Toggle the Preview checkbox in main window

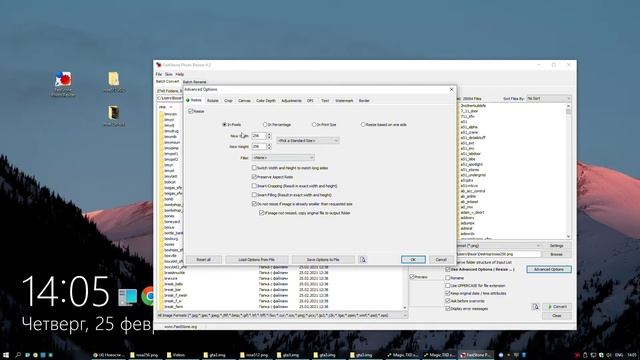[x=412, y=277]
